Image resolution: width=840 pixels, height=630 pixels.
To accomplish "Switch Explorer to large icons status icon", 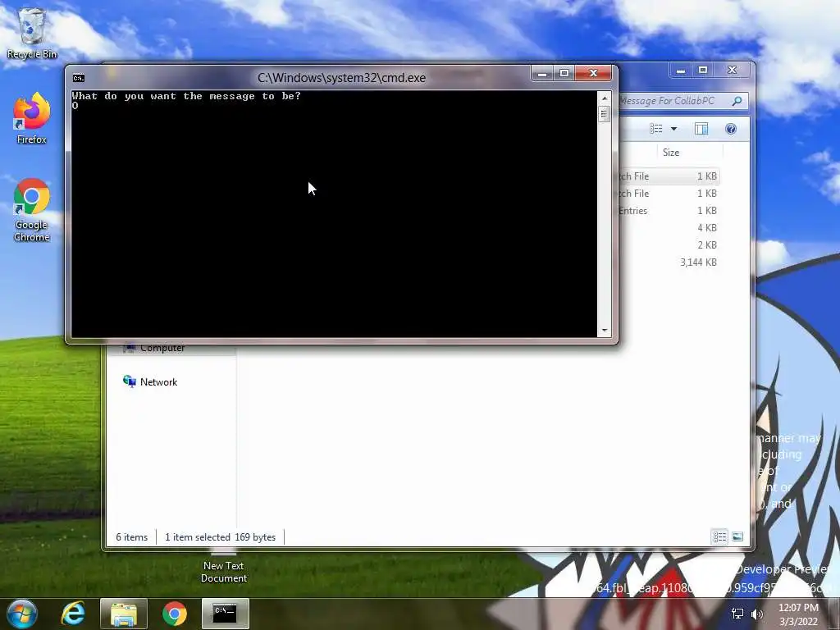I will (737, 536).
